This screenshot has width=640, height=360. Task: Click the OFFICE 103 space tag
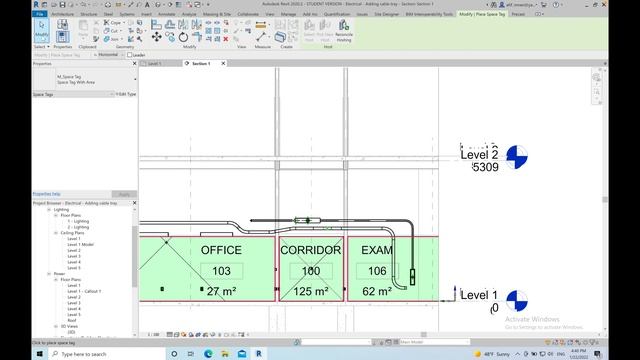coord(221,270)
